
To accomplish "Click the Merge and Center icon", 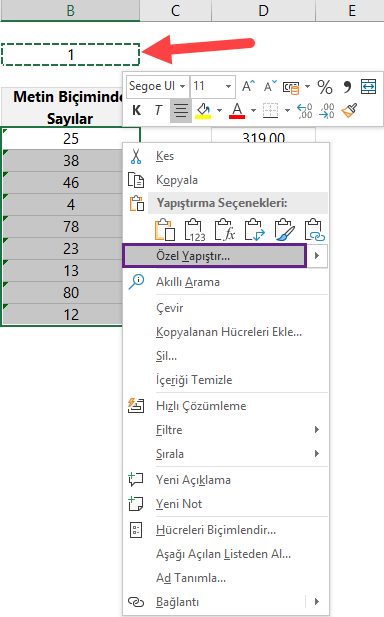I will [368, 87].
